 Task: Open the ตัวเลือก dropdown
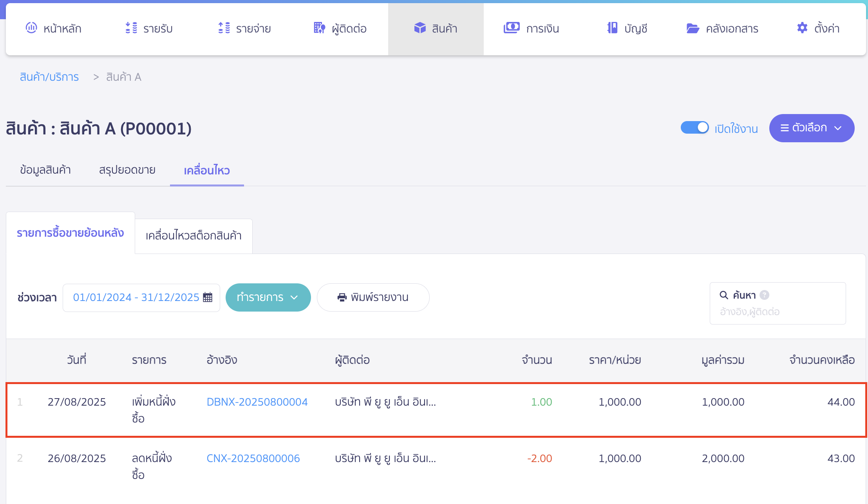[x=812, y=128]
